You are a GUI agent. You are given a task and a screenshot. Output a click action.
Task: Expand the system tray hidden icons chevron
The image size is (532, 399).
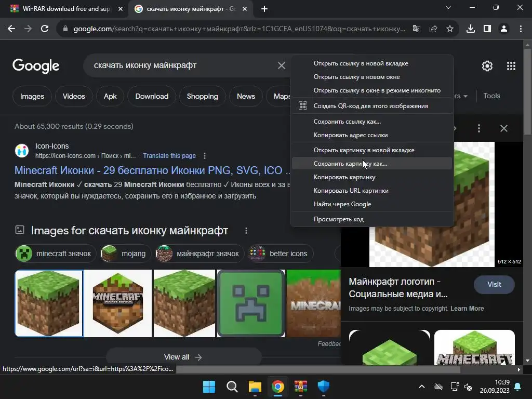422,387
